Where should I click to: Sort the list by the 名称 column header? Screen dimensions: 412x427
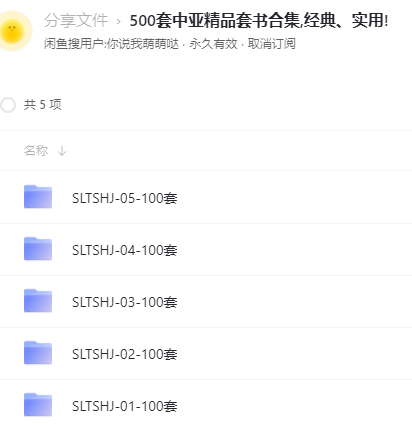tap(36, 151)
